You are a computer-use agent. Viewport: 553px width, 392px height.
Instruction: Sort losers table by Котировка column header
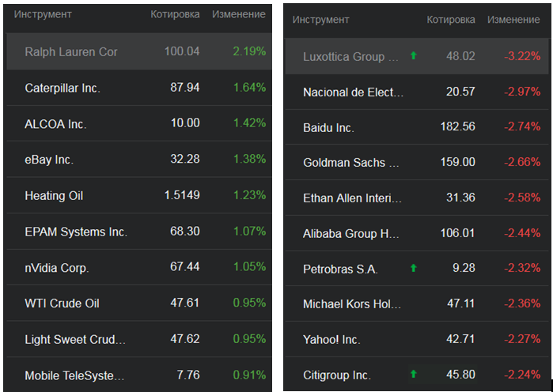pyautogui.click(x=451, y=19)
